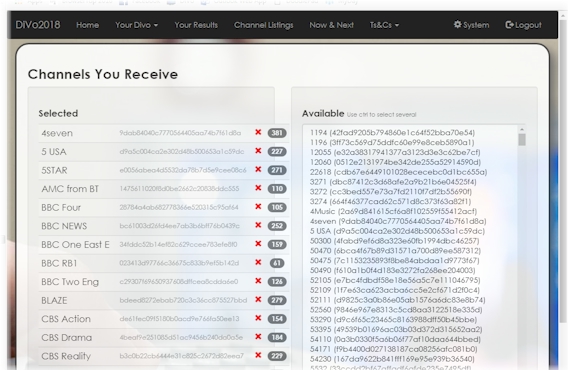Click the 227 badge for 5 USA

[x=277, y=152]
